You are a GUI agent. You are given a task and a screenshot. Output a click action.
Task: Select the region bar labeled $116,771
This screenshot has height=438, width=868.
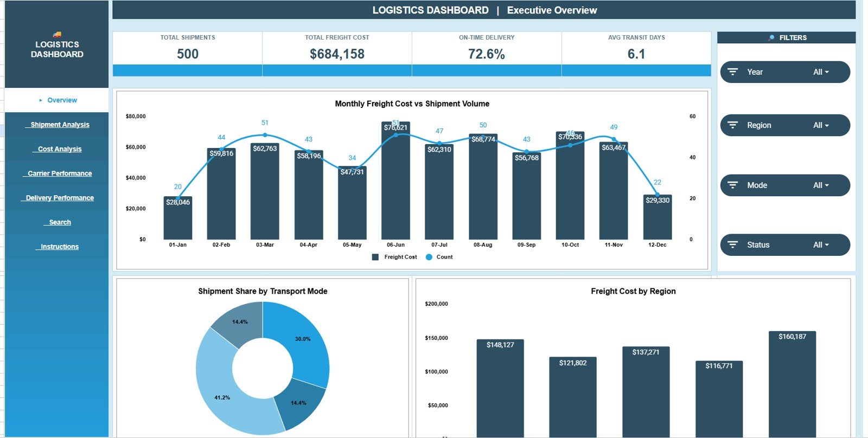[x=719, y=399]
